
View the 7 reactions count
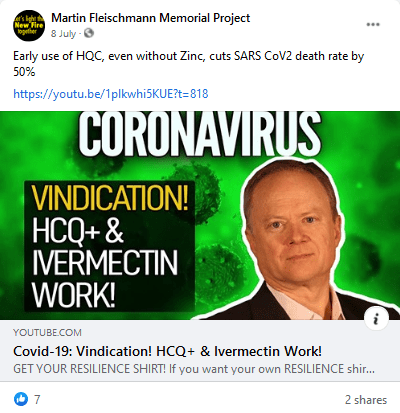37,399
